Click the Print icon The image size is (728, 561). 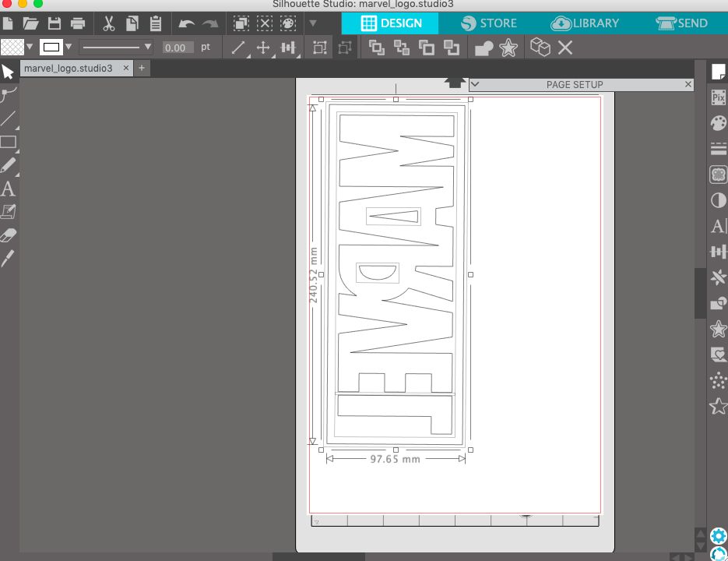coord(78,23)
